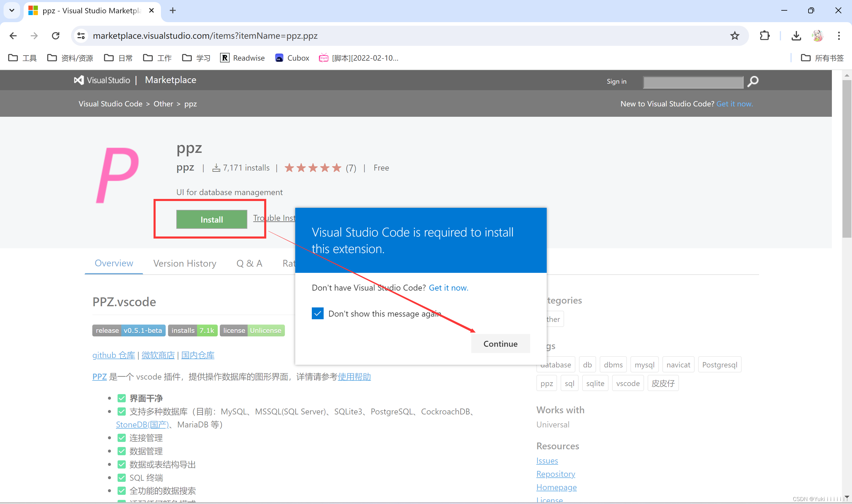Image resolution: width=852 pixels, height=504 pixels.
Task: Click the page vertical scrollbar
Action: [x=847, y=159]
